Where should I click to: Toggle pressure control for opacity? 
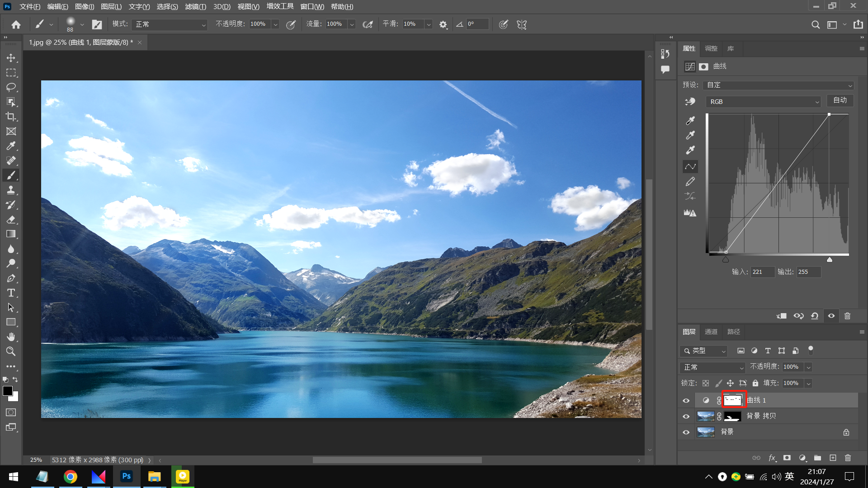pos(291,24)
